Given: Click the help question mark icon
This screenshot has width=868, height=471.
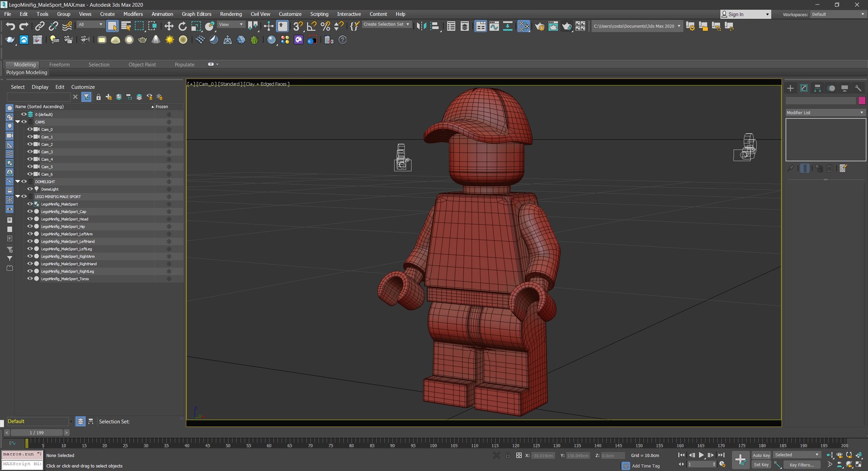Looking at the screenshot, I should (343, 40).
